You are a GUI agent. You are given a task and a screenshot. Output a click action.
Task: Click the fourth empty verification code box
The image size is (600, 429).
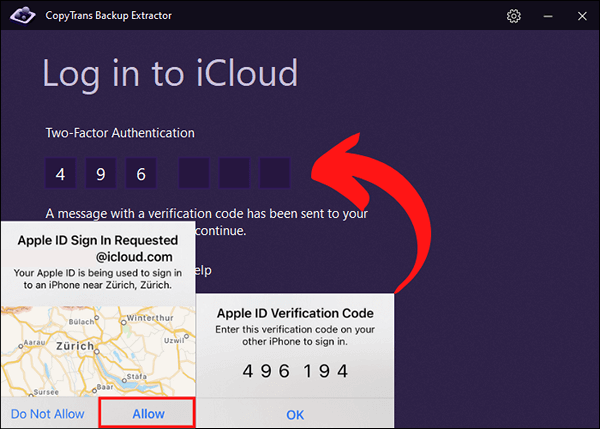[194, 173]
